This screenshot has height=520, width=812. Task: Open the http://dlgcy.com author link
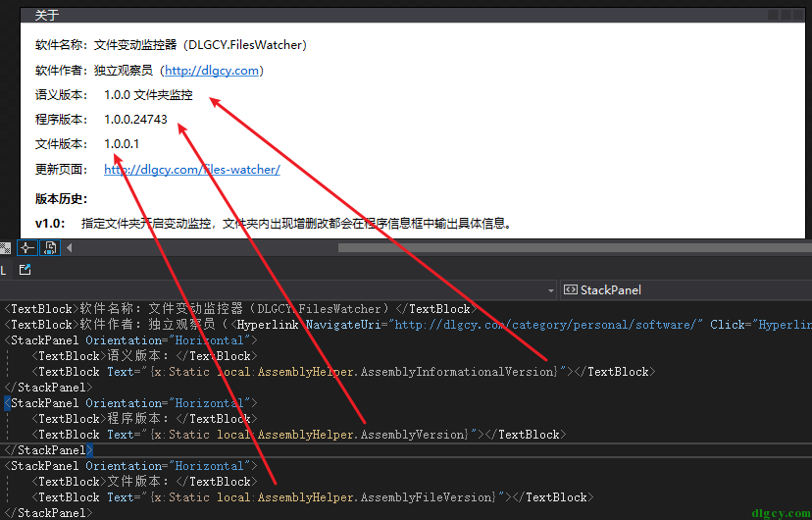click(211, 71)
